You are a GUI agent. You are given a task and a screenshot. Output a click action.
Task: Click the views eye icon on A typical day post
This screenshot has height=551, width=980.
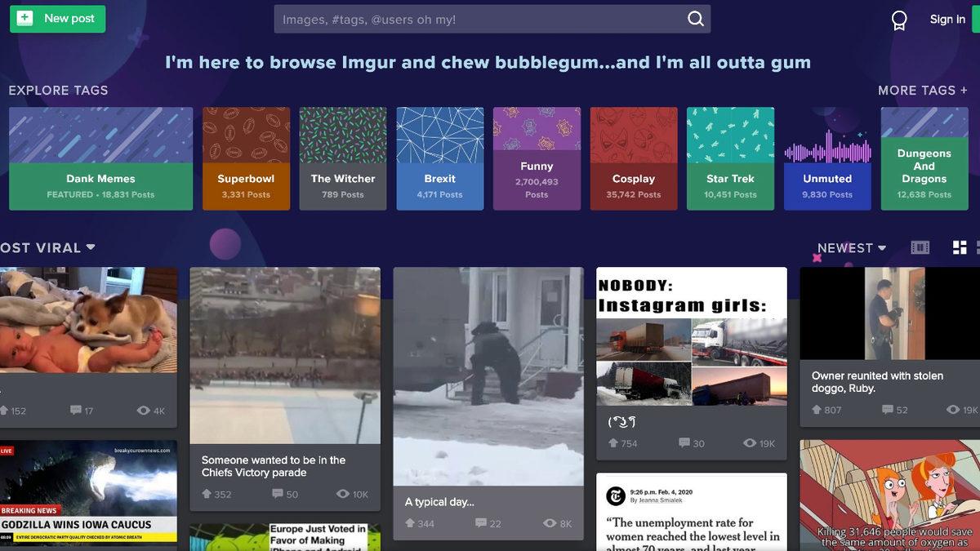pyautogui.click(x=550, y=523)
